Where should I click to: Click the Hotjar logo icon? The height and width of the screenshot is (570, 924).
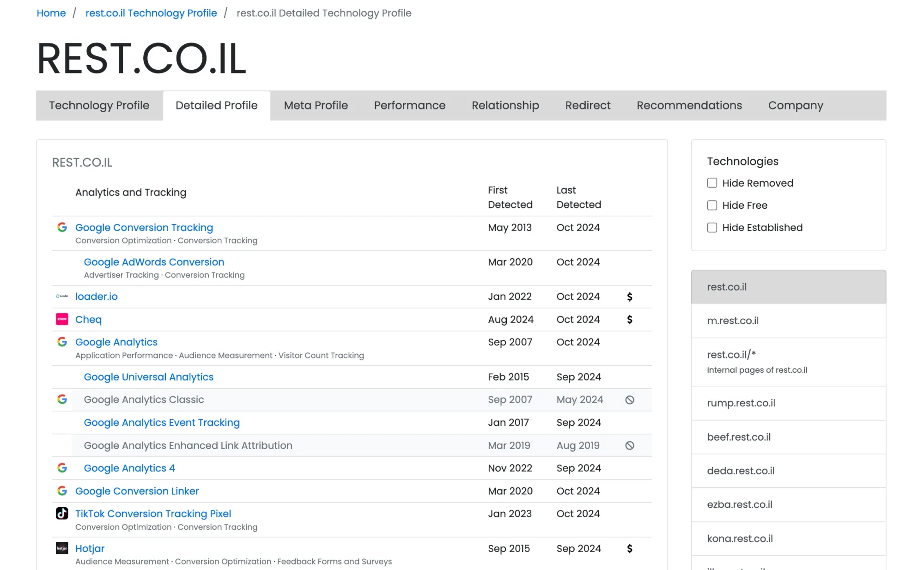[x=62, y=548]
